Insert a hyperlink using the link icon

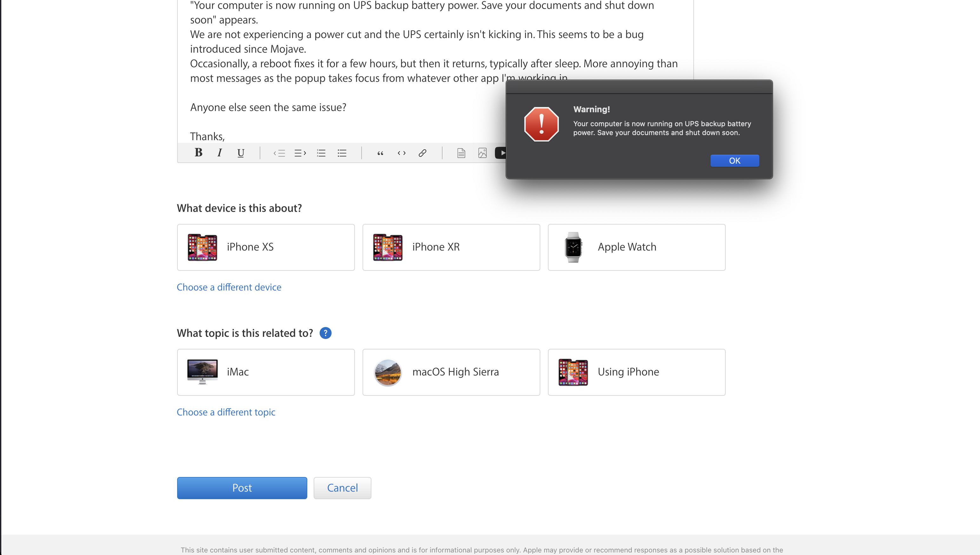422,153
